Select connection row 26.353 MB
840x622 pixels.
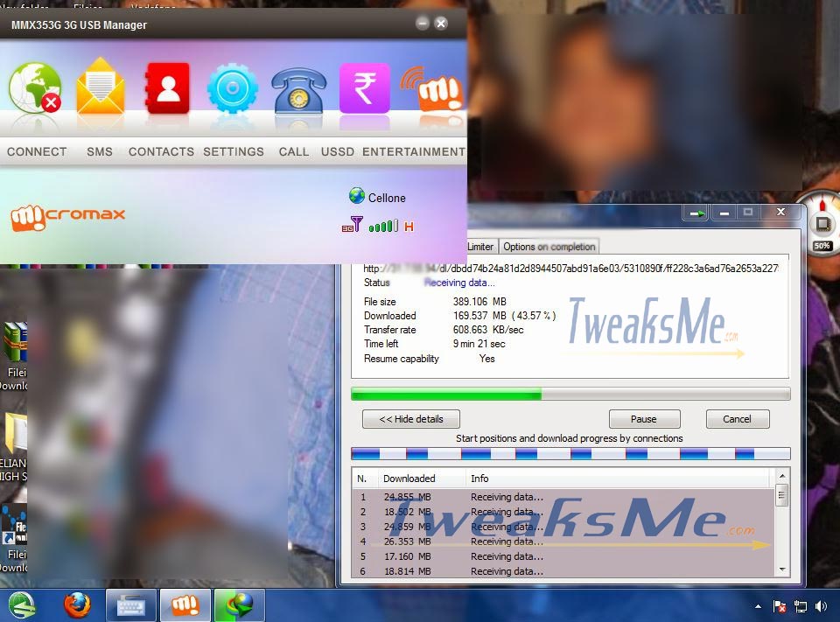coord(563,542)
